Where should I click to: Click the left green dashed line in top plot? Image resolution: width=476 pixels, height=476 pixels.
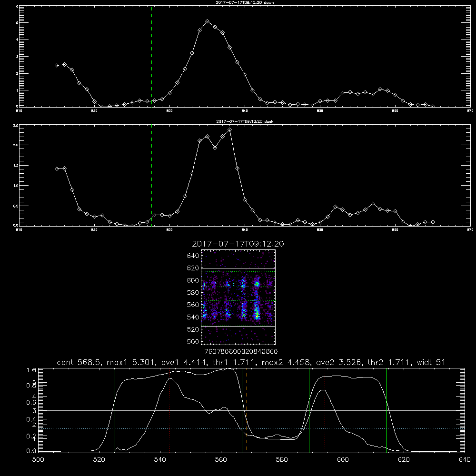pyautogui.click(x=152, y=56)
